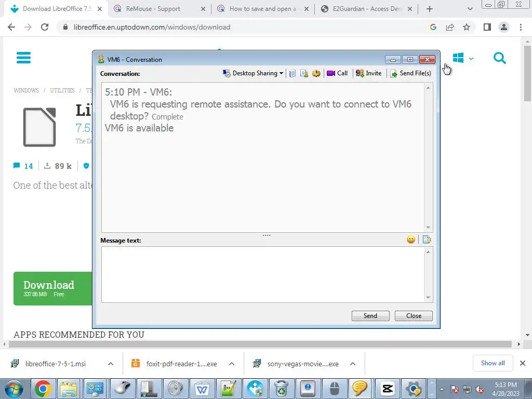Screen dimensions: 532x399
Task: Open CapCut taskbar icon
Action: point(388,389)
